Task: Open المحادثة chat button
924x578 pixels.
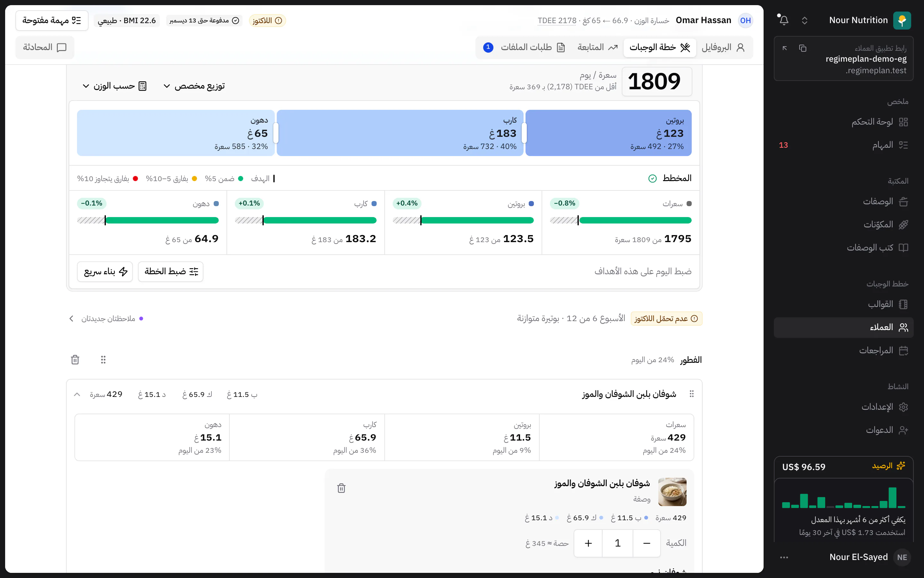Action: [45, 48]
